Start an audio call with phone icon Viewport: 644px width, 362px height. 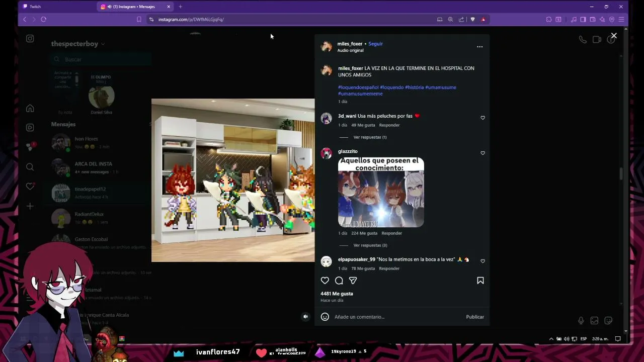click(x=583, y=40)
